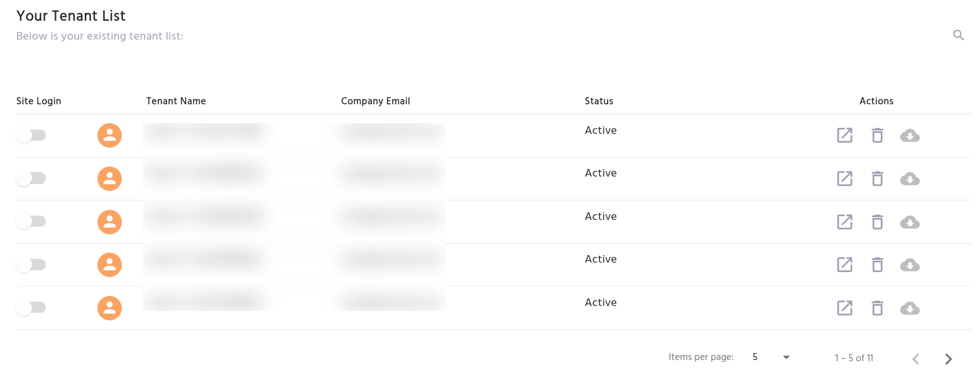Open the Items per page dropdown
This screenshot has height=382, width=980.
771,357
